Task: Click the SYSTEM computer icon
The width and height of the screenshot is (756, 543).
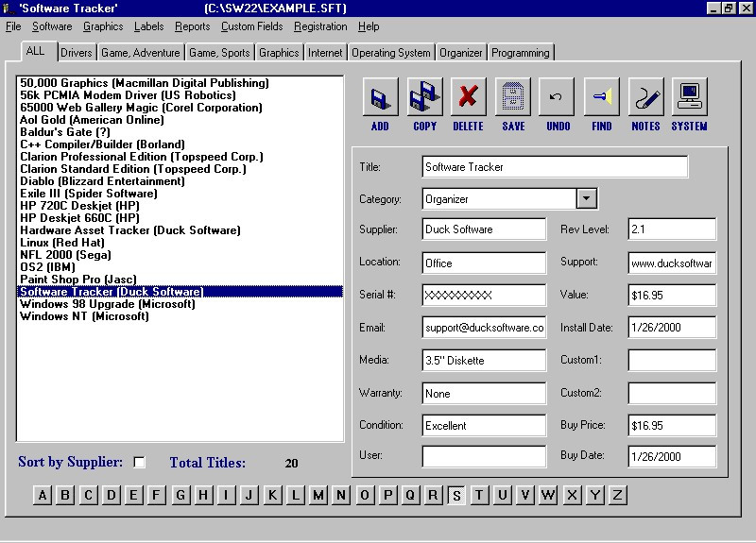Action: click(x=689, y=97)
